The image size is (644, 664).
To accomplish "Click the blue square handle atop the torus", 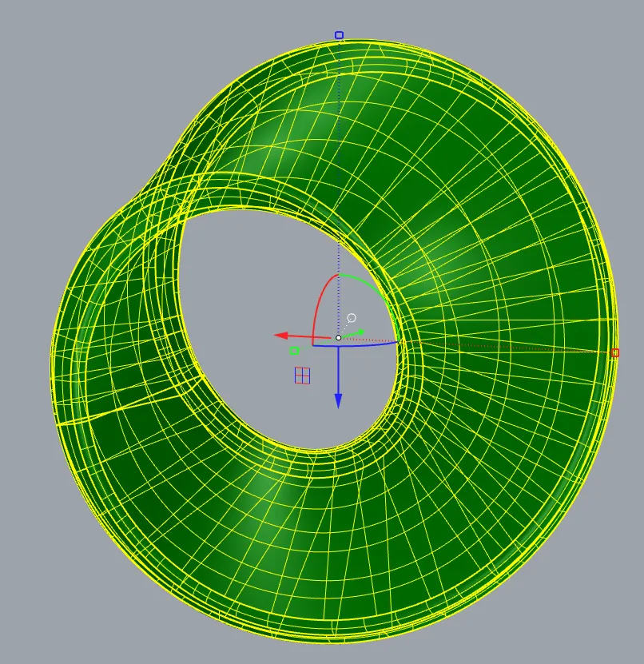I will (338, 34).
